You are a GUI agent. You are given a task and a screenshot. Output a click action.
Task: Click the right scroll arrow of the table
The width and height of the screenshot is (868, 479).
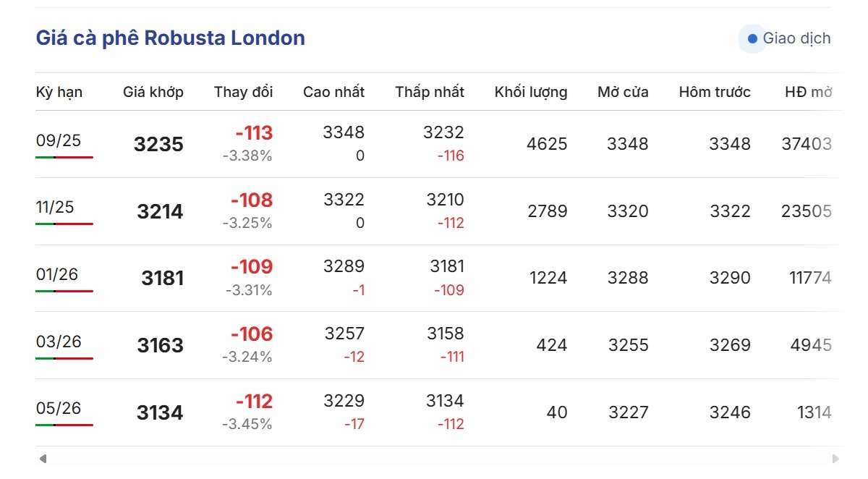(x=835, y=458)
